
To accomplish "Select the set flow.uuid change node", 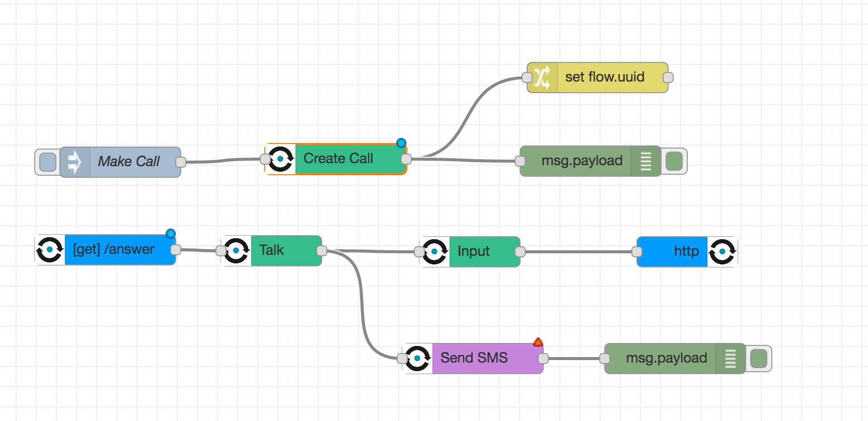I will pos(598,78).
